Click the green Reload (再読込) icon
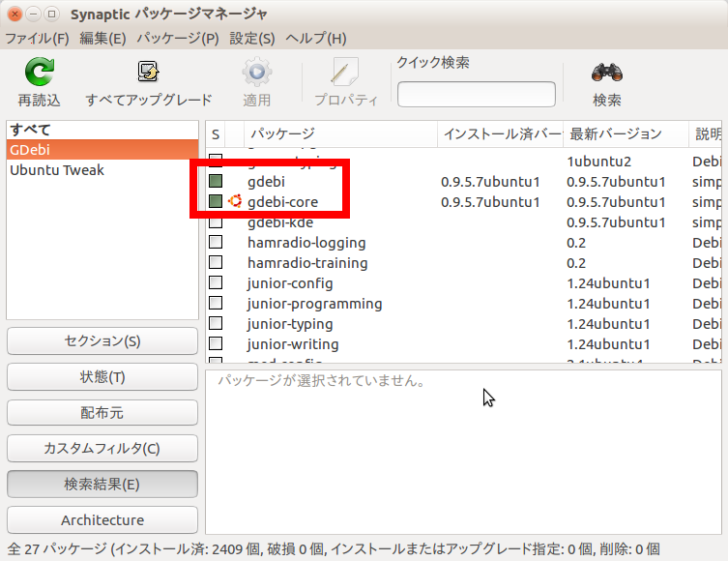The image size is (728, 561). (40, 72)
